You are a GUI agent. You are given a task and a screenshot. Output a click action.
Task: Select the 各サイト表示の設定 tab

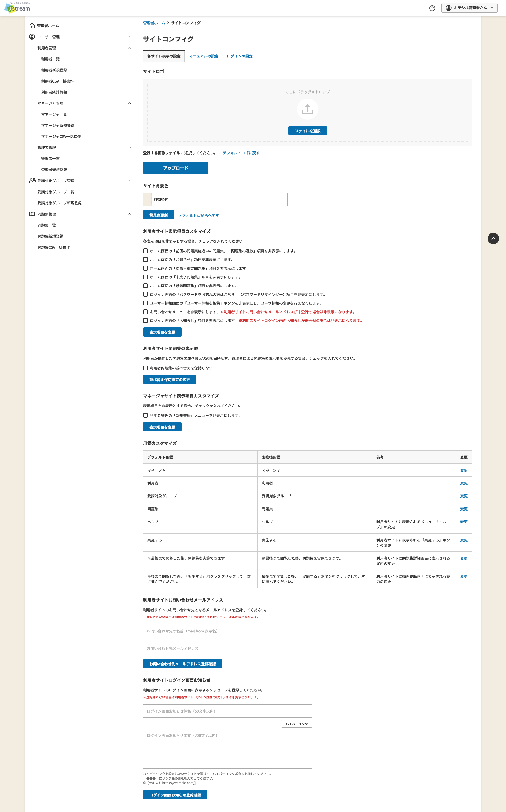click(x=164, y=56)
